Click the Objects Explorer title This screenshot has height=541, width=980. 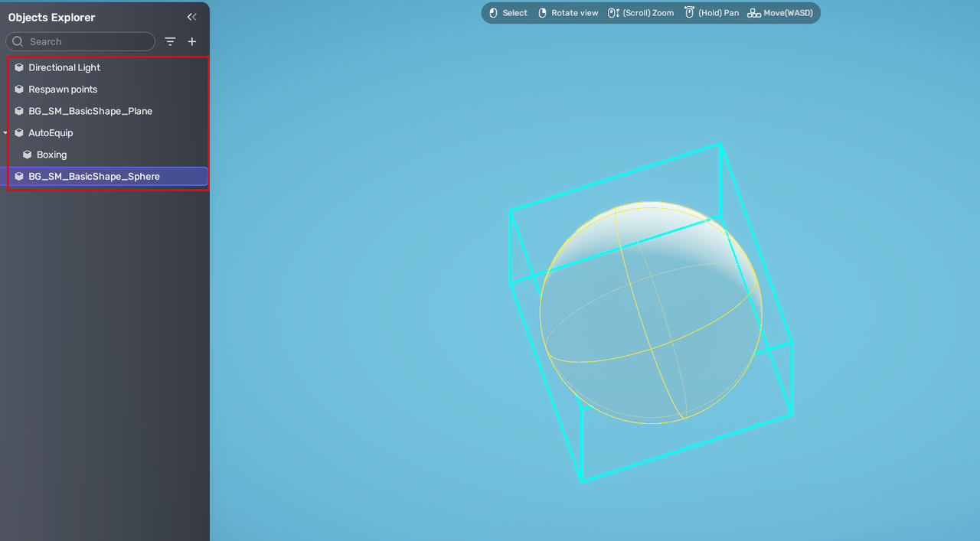pyautogui.click(x=52, y=18)
